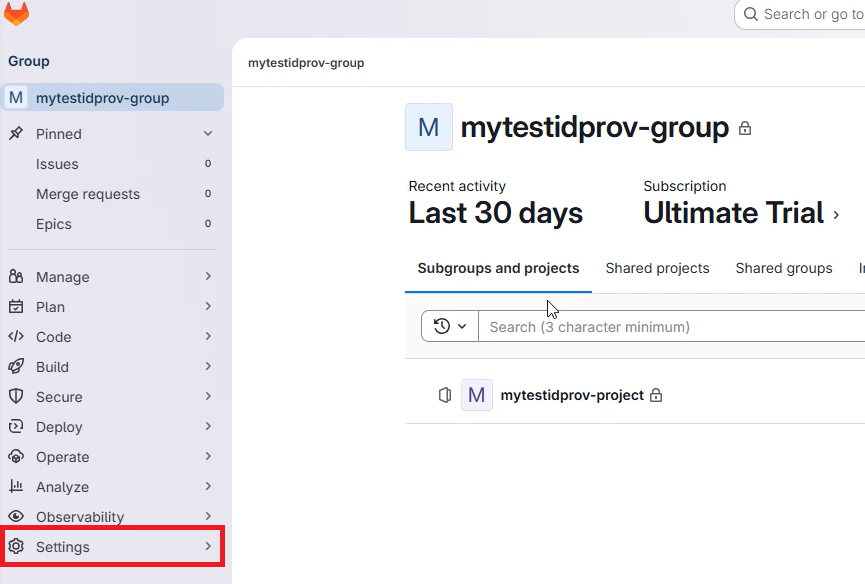Open Epics in pinned sidebar

(113, 224)
